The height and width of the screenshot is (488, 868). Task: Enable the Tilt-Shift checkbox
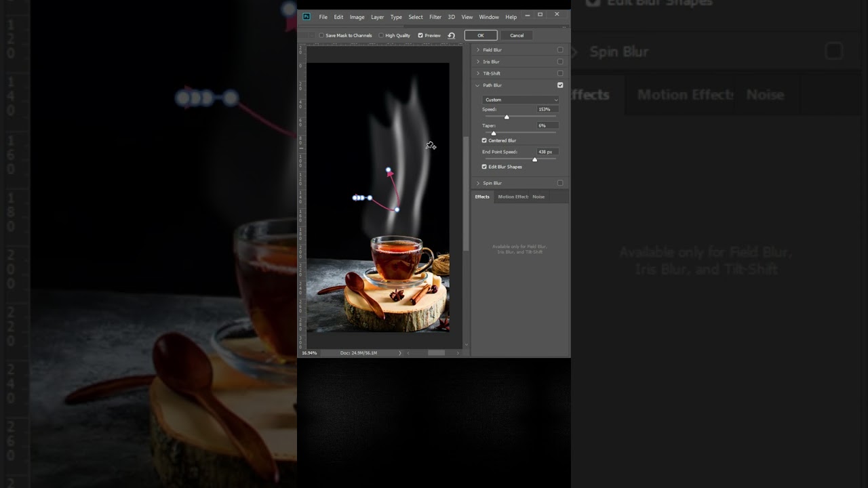(x=560, y=73)
